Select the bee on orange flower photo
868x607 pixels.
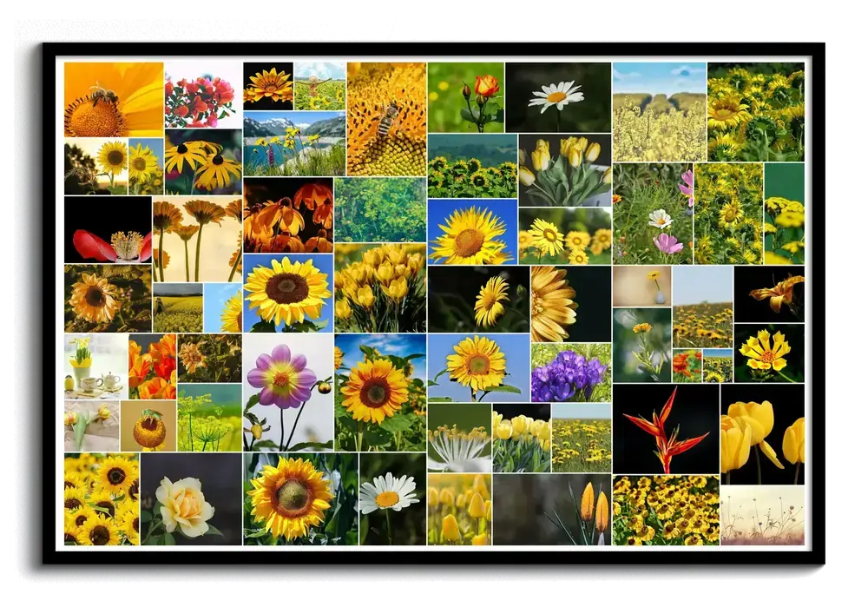point(114,99)
